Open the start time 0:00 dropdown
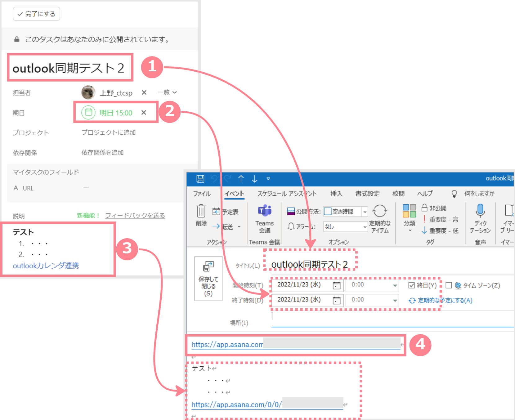The width and height of the screenshot is (515, 420). click(395, 285)
